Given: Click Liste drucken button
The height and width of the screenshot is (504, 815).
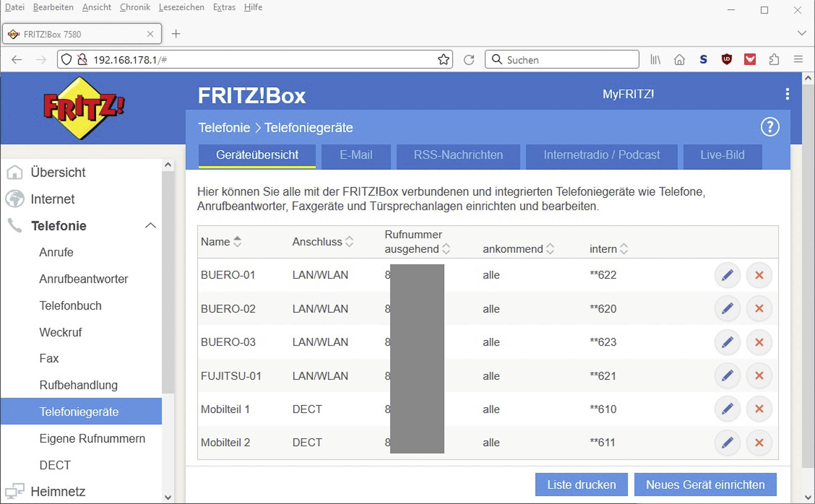Looking at the screenshot, I should coord(581,485).
